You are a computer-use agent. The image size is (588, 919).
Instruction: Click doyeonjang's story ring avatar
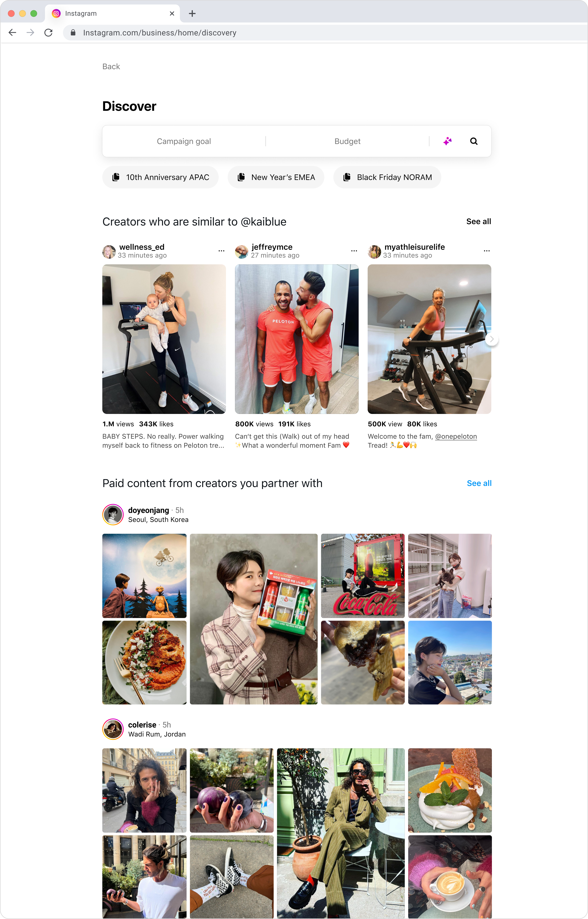[113, 514]
